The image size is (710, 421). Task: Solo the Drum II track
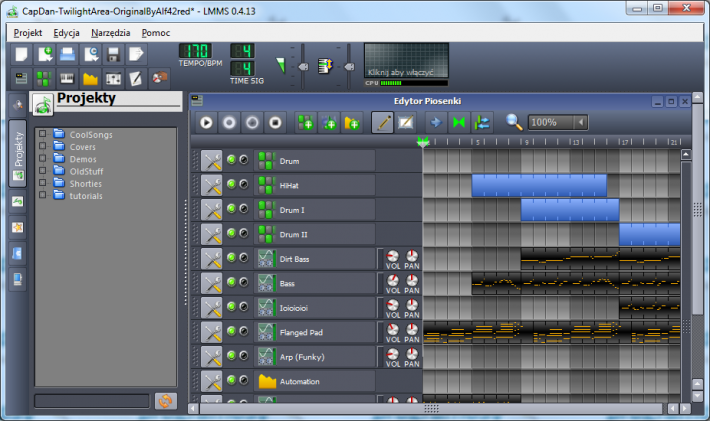tap(244, 233)
